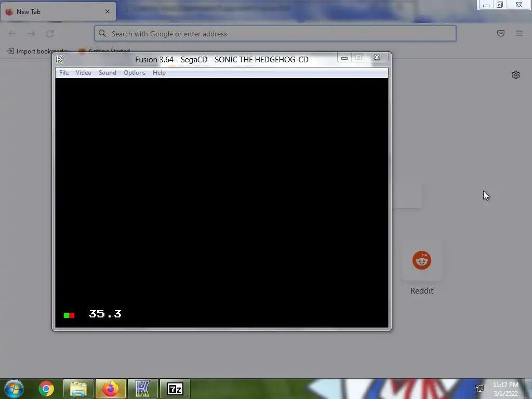Close the New Tab tab

[108, 11]
